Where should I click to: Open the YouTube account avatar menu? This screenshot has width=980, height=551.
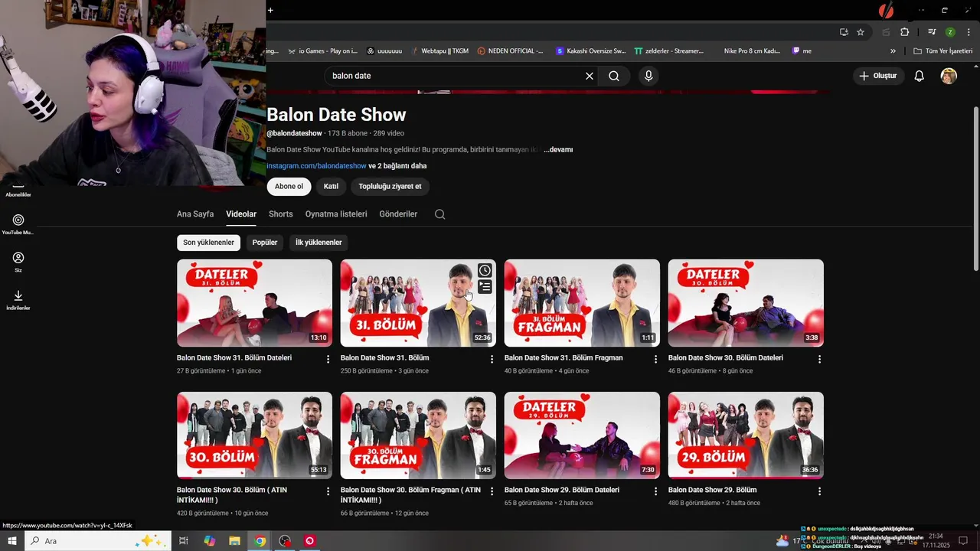point(949,76)
